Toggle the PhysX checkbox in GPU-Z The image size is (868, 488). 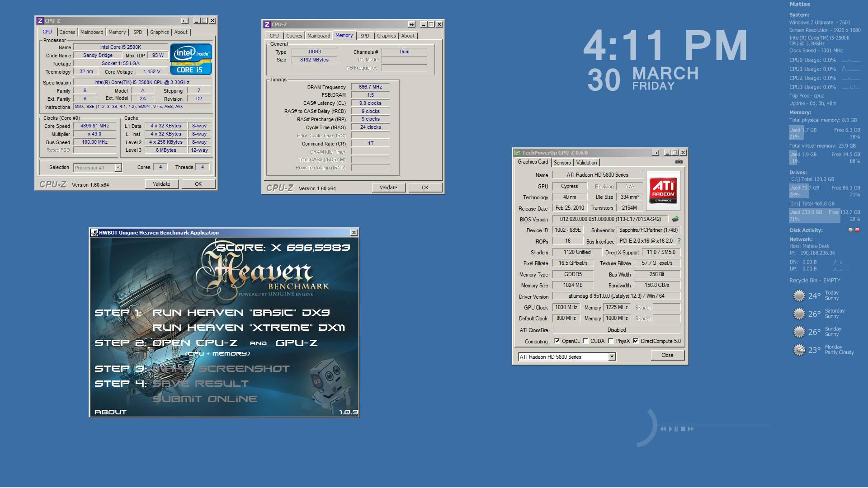tap(611, 341)
